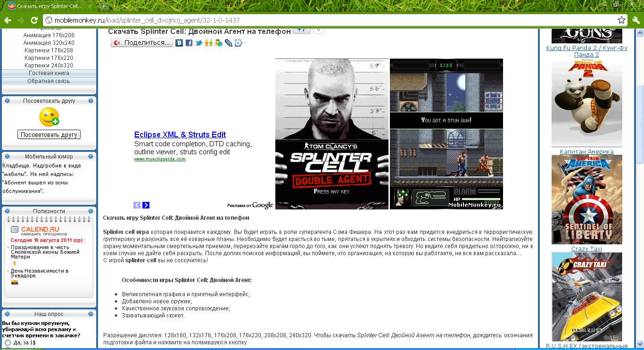Minimize the browser window

[x=604, y=4]
